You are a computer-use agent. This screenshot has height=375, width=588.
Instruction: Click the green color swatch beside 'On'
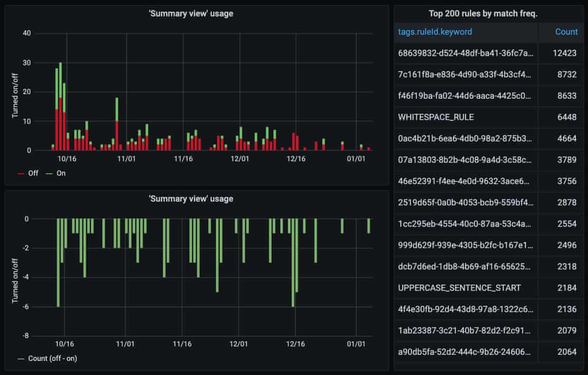pyautogui.click(x=49, y=174)
